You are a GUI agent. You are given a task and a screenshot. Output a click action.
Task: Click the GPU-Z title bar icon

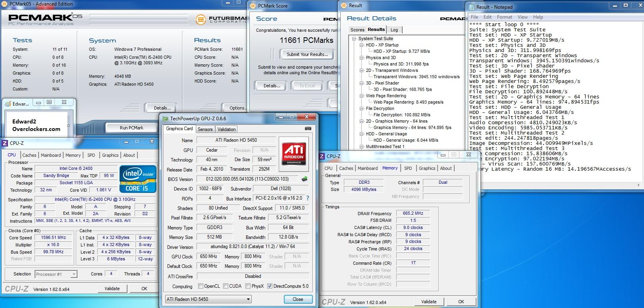(166, 119)
